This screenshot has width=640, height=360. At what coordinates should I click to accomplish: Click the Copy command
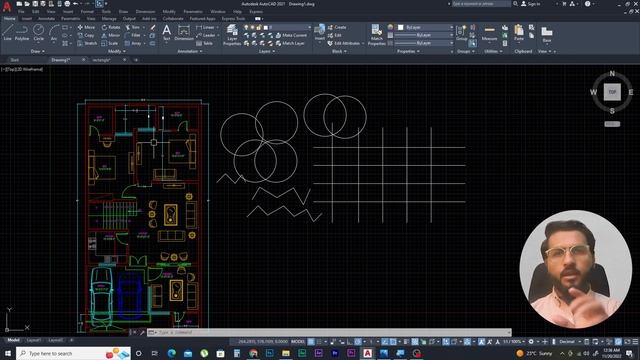tap(86, 36)
